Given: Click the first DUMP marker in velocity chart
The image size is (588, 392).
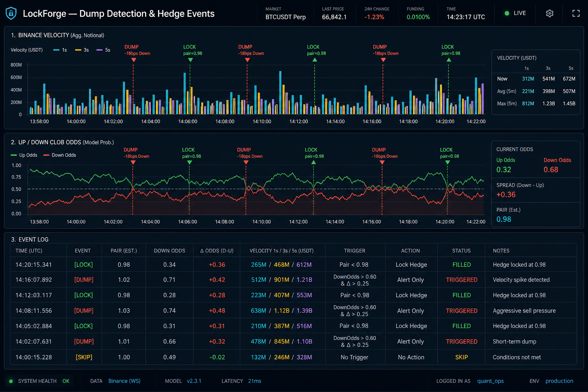Looking at the screenshot, I should click(134, 60).
